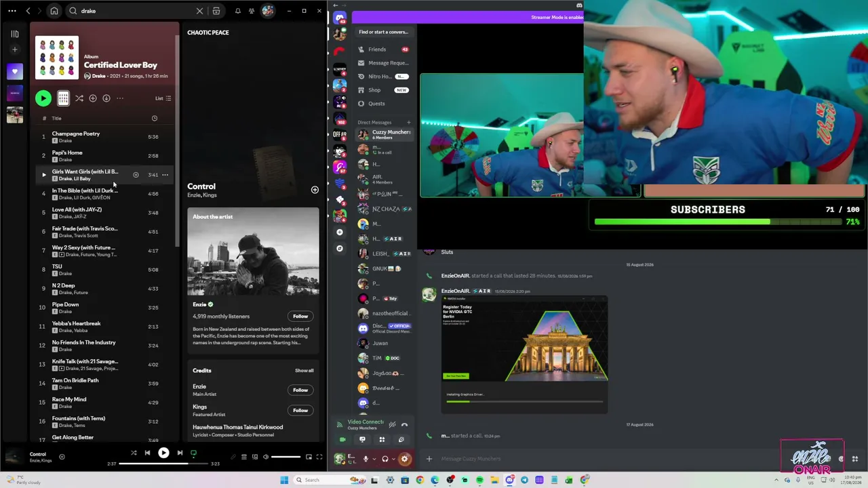Open Drake artist link

tap(99, 76)
